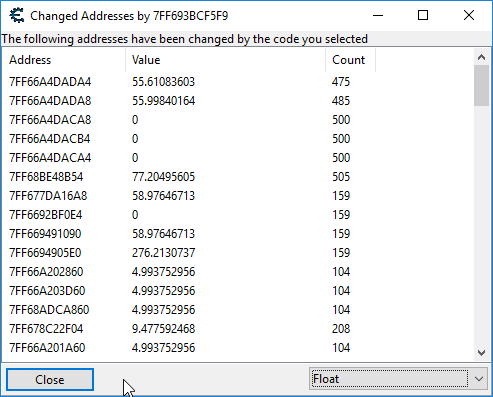
Task: Select address 7FF6692BF0E4
Action: [46, 215]
